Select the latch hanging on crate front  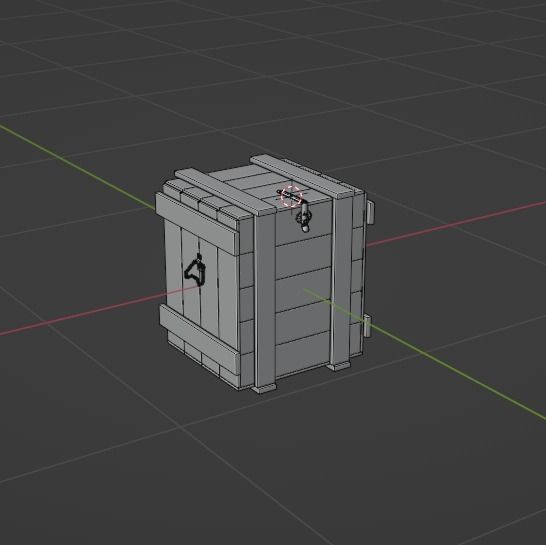[304, 217]
